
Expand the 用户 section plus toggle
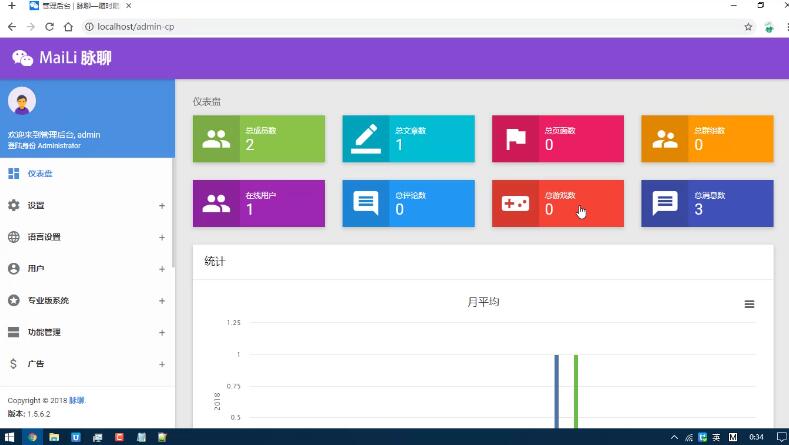tap(162, 269)
